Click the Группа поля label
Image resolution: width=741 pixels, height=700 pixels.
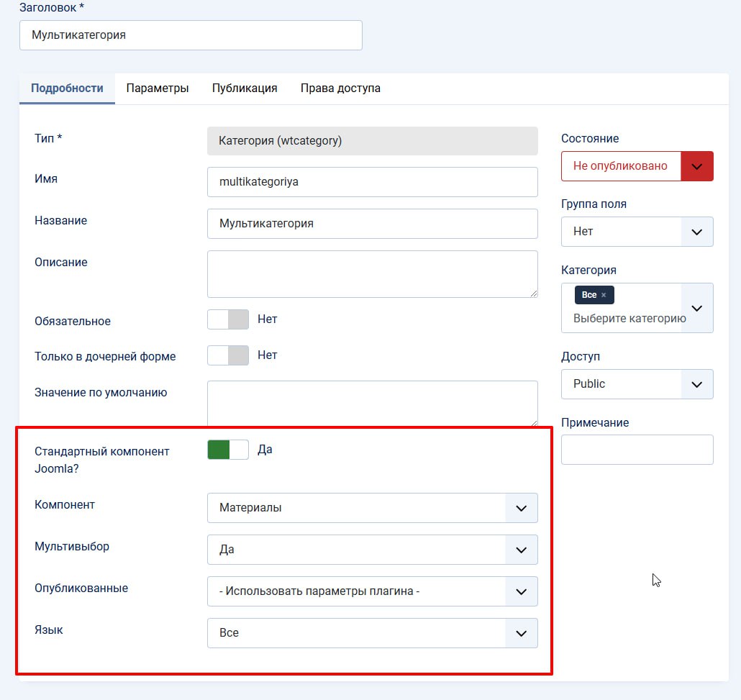click(594, 204)
